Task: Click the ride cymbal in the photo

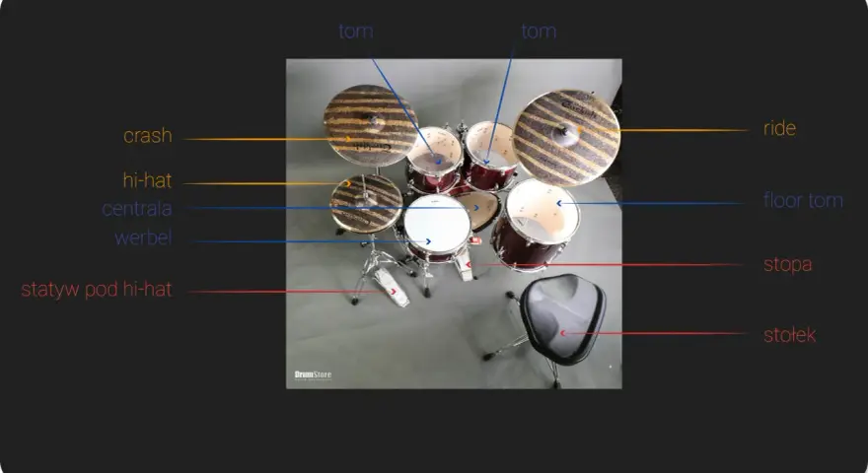Action: pos(566,137)
